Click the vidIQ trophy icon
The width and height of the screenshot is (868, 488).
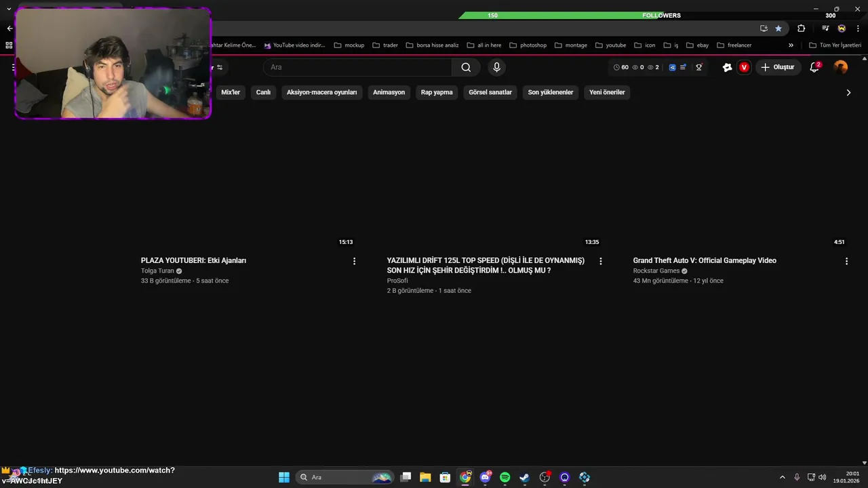(x=698, y=67)
